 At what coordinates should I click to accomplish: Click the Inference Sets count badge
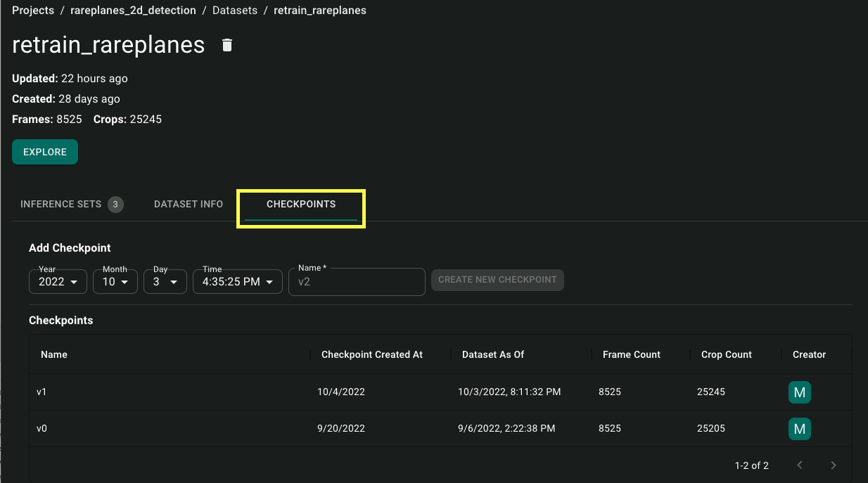click(x=115, y=205)
